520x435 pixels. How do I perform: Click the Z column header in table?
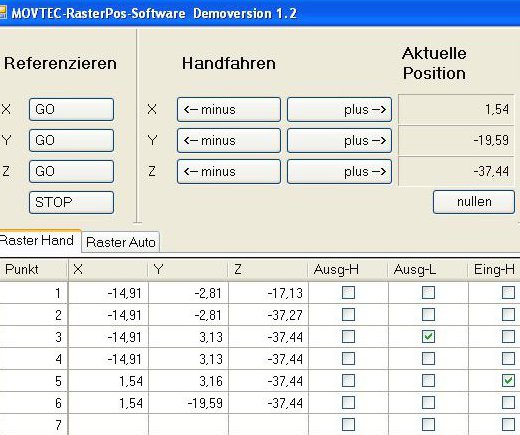268,269
